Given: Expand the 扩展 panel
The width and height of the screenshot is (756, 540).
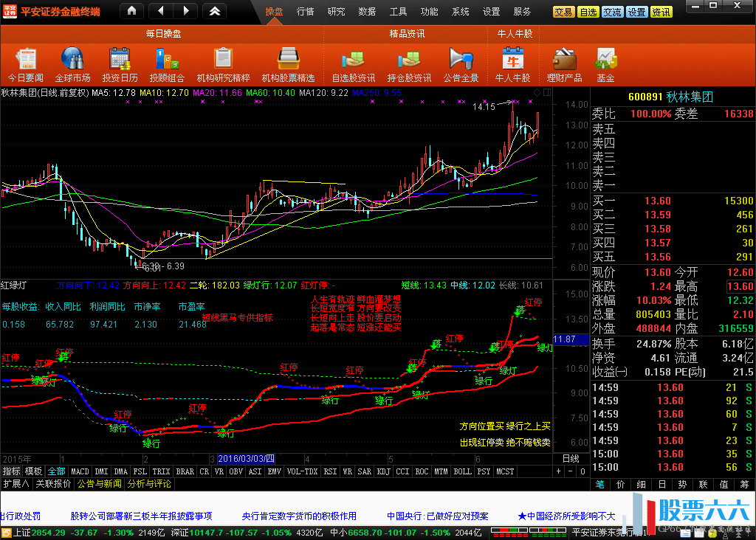Looking at the screenshot, I should 16,484.
